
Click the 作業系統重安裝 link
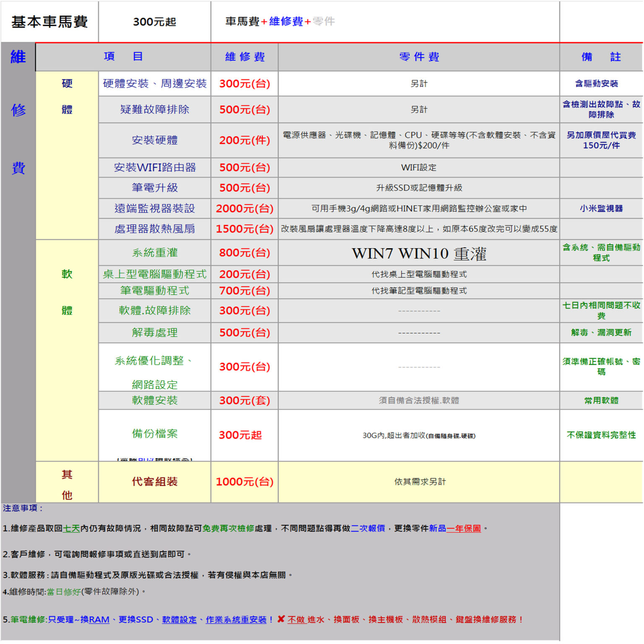(236, 619)
